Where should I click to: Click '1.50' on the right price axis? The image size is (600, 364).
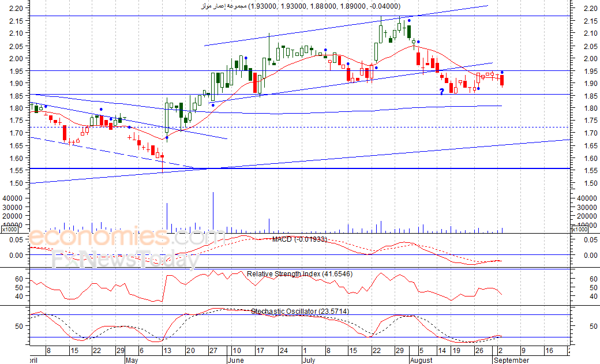pyautogui.click(x=591, y=183)
